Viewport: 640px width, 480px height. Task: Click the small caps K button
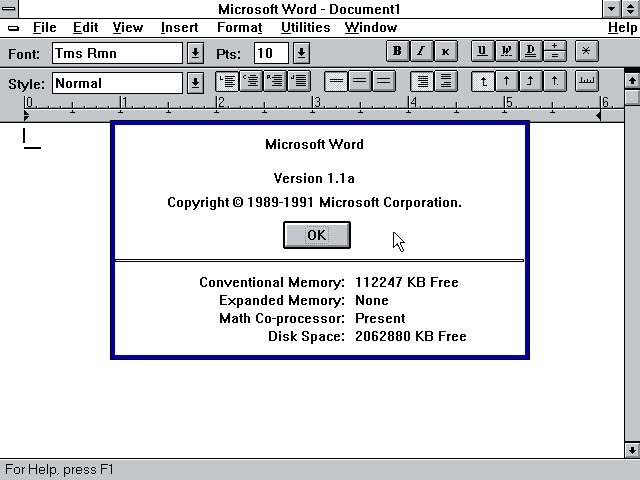point(445,52)
